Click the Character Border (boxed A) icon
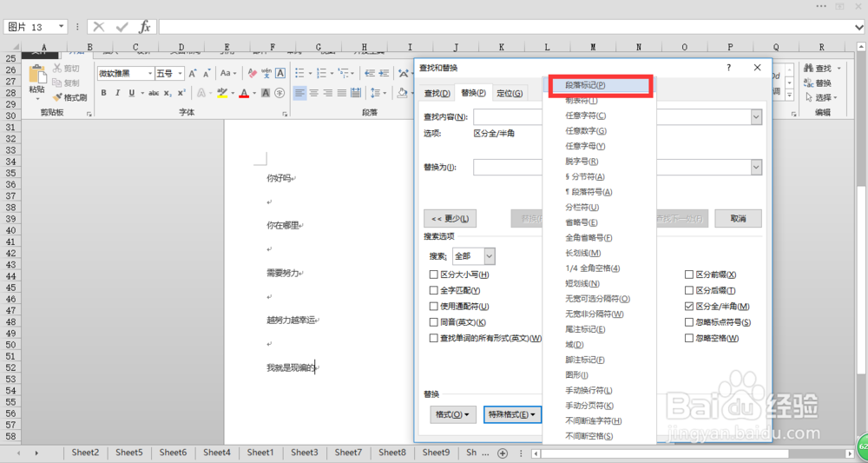 pos(280,73)
